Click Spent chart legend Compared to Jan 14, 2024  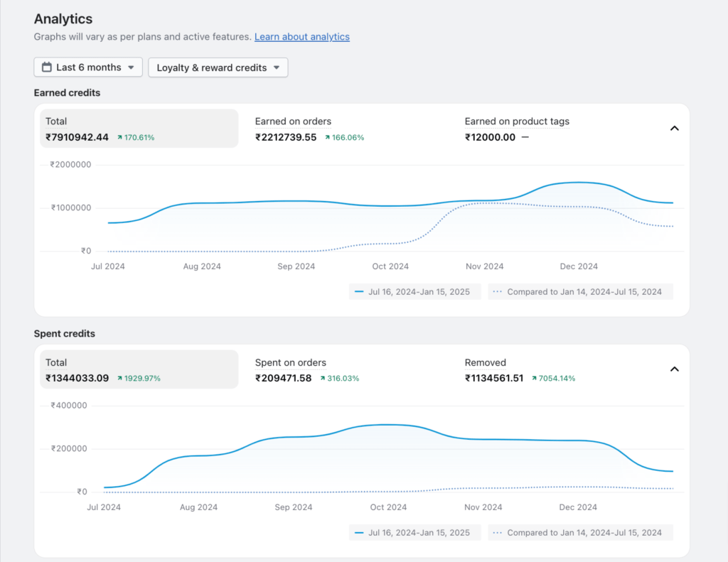[x=580, y=533]
